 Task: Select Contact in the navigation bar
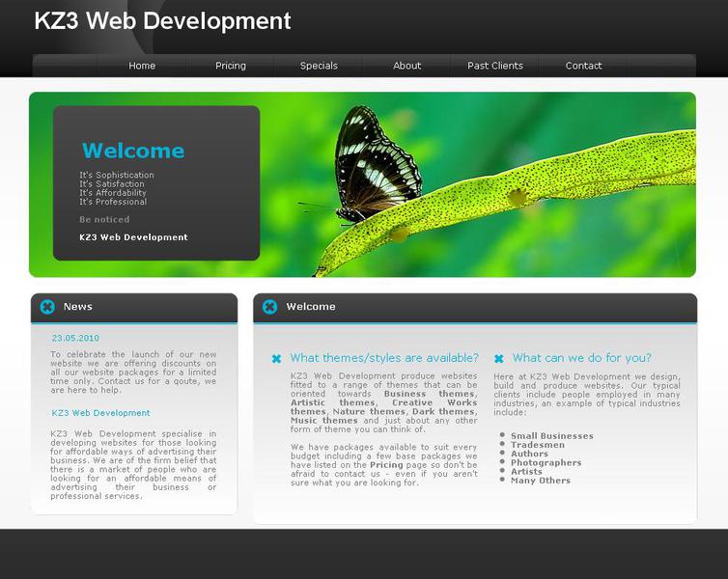click(x=583, y=66)
